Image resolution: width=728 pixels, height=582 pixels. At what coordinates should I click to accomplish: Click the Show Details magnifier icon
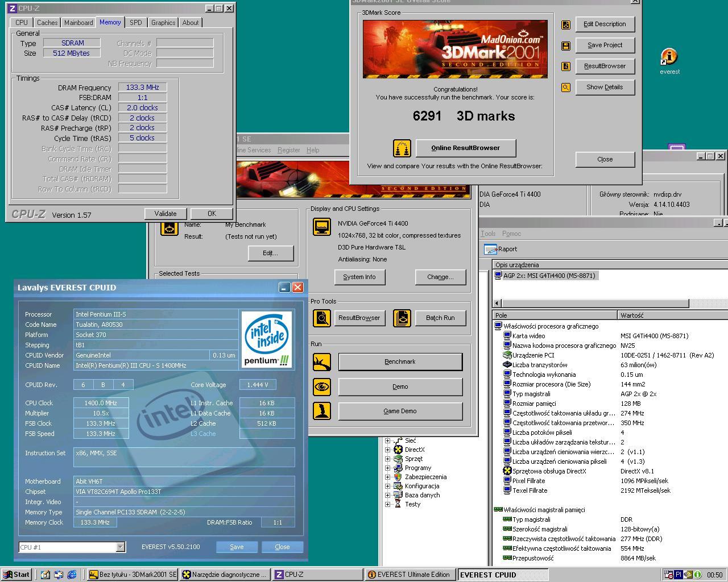click(x=565, y=88)
